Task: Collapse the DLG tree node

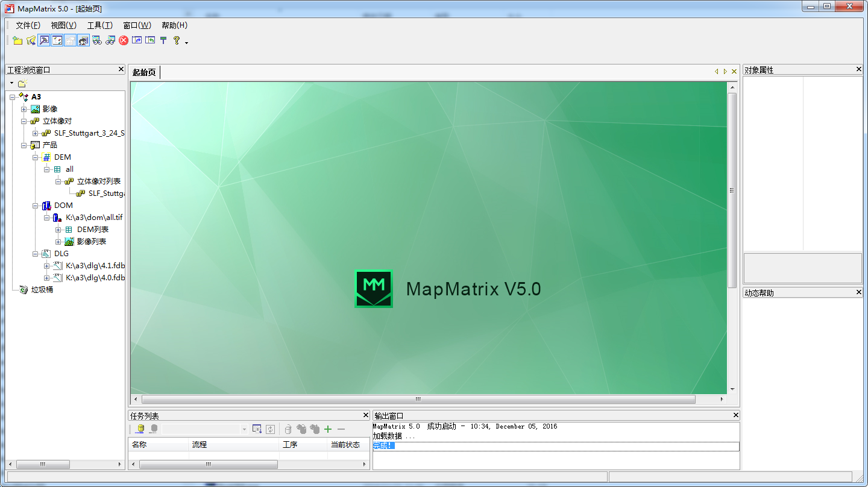Action: pos(36,254)
